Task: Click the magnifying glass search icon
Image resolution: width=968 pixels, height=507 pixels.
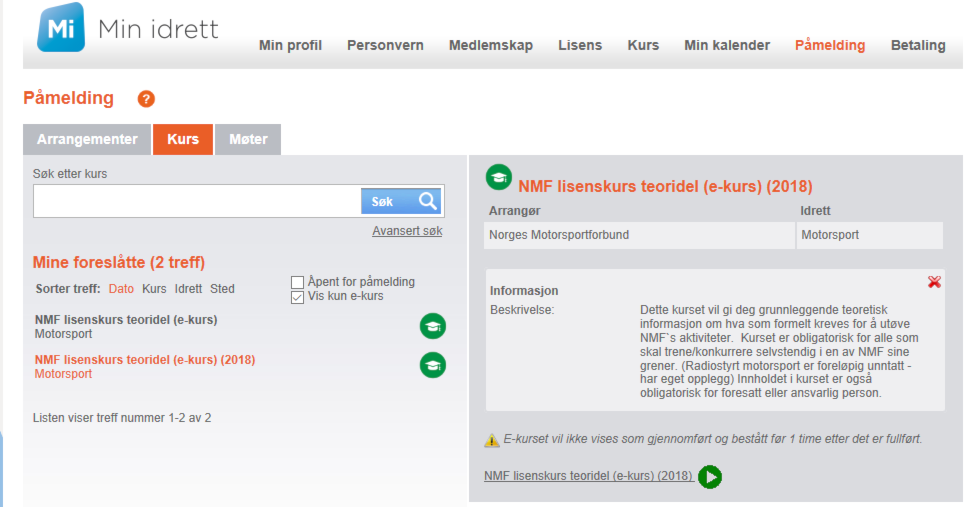Action: 427,201
